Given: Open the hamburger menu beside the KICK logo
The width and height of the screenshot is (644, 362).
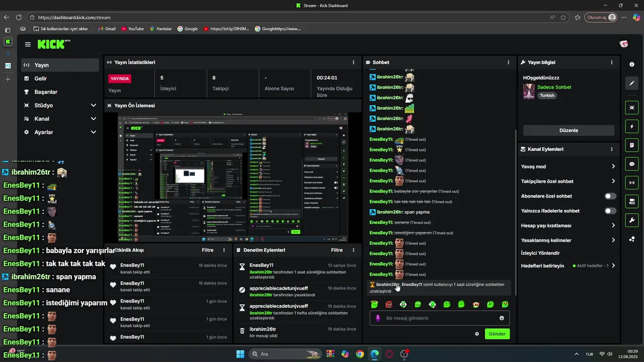Looking at the screenshot, I should click(x=28, y=44).
